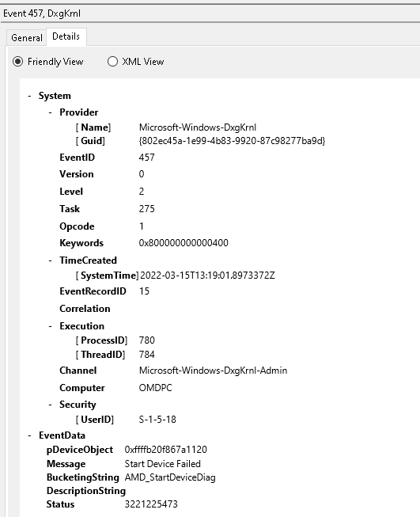Click the [Guid] attribute label
The height and width of the screenshot is (517, 420).
click(x=90, y=141)
